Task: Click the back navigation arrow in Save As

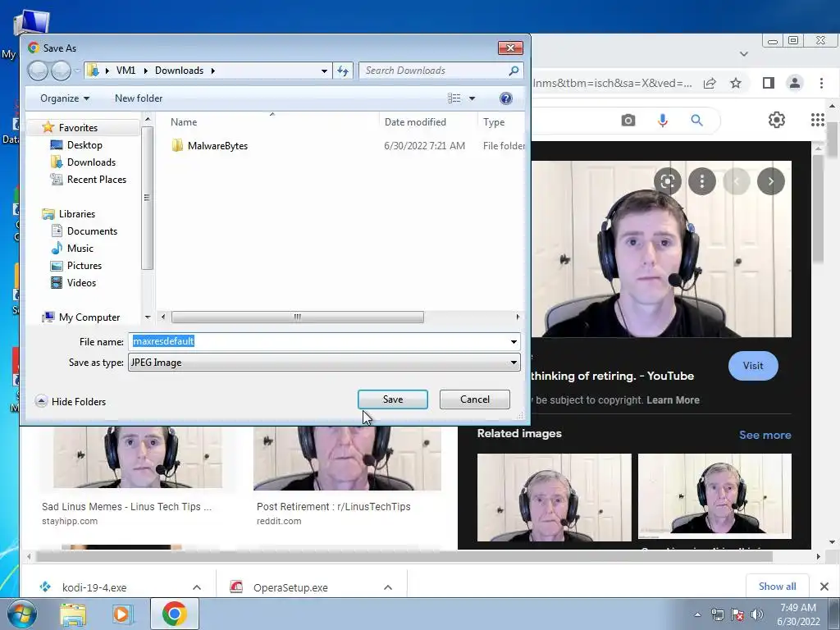Action: coord(38,71)
